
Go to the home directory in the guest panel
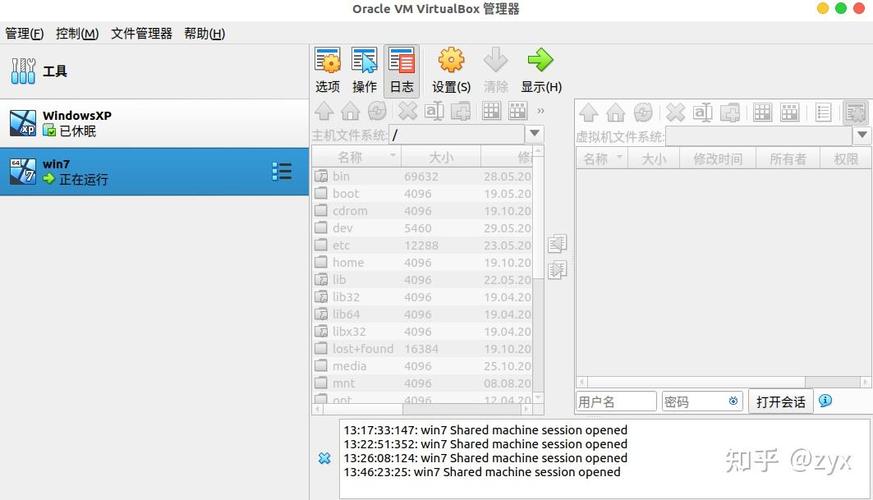point(615,112)
